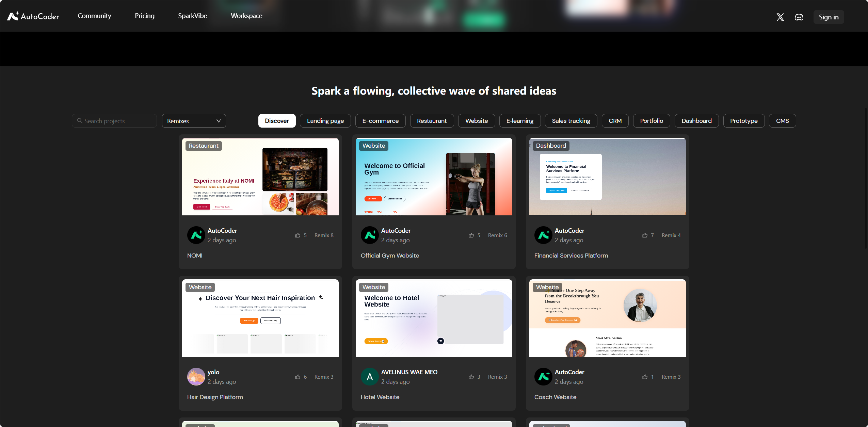Focus the Search projects field

point(114,121)
